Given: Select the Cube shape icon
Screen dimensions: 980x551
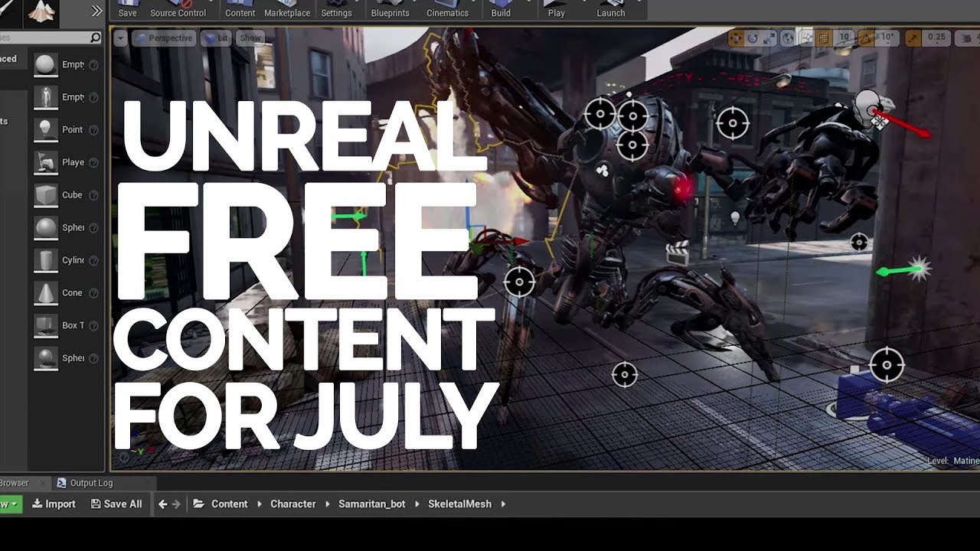Looking at the screenshot, I should (x=46, y=195).
